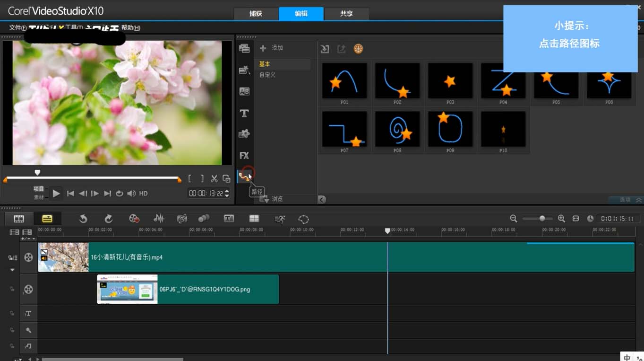The image size is (644, 361).
Task: Click the undo arrow in timeline toolbar
Action: (83, 219)
